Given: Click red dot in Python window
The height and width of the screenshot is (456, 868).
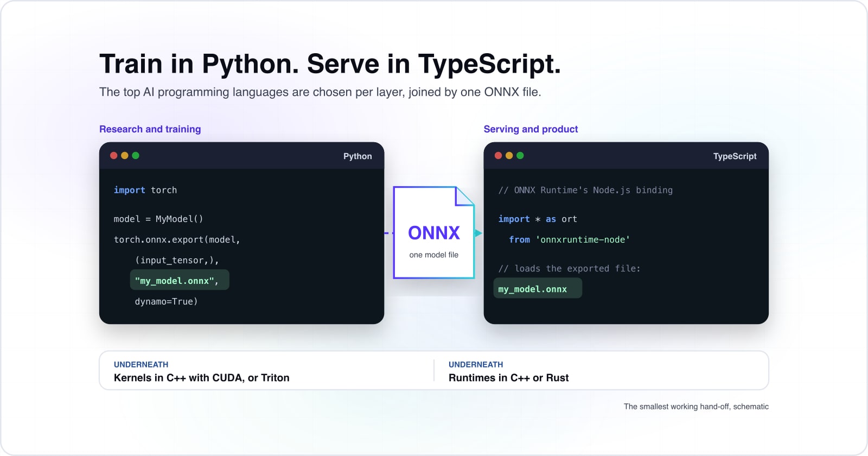Looking at the screenshot, I should point(114,155).
